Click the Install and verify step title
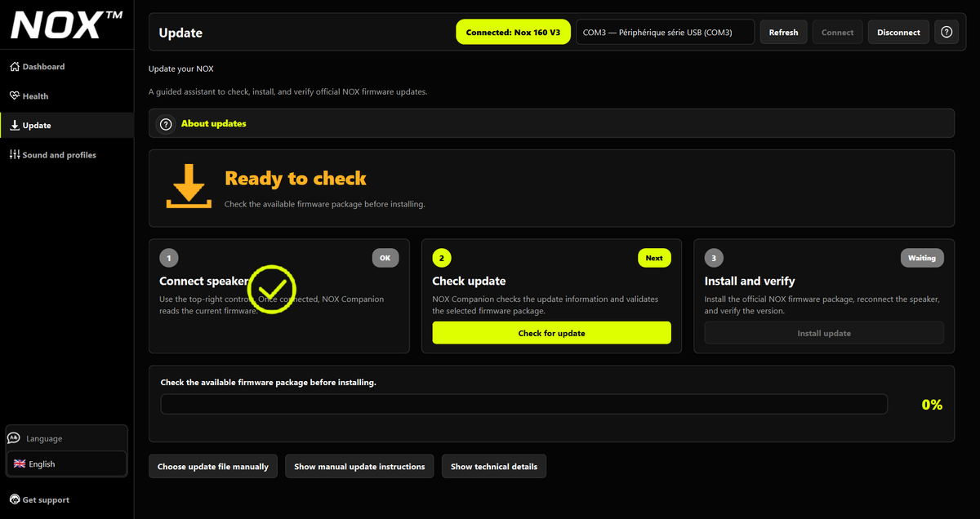Image resolution: width=980 pixels, height=519 pixels. click(750, 281)
